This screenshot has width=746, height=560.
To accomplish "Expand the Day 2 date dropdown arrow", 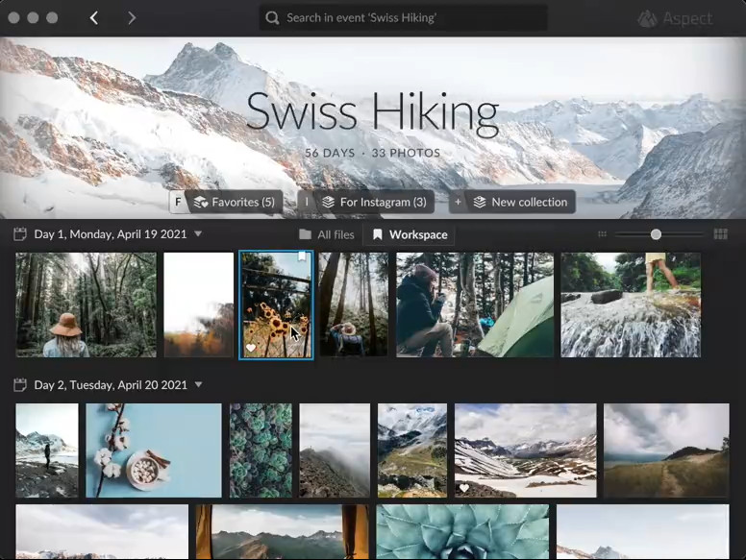I will [198, 384].
